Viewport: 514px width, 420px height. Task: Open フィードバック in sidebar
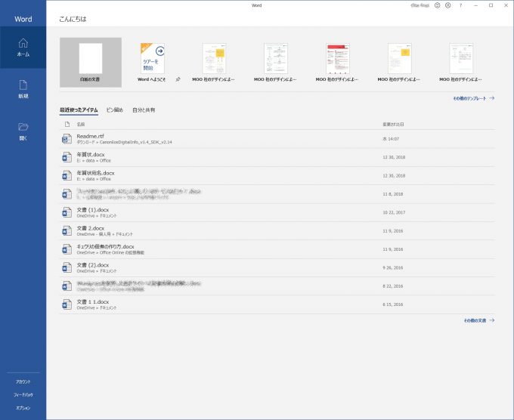pyautogui.click(x=23, y=395)
